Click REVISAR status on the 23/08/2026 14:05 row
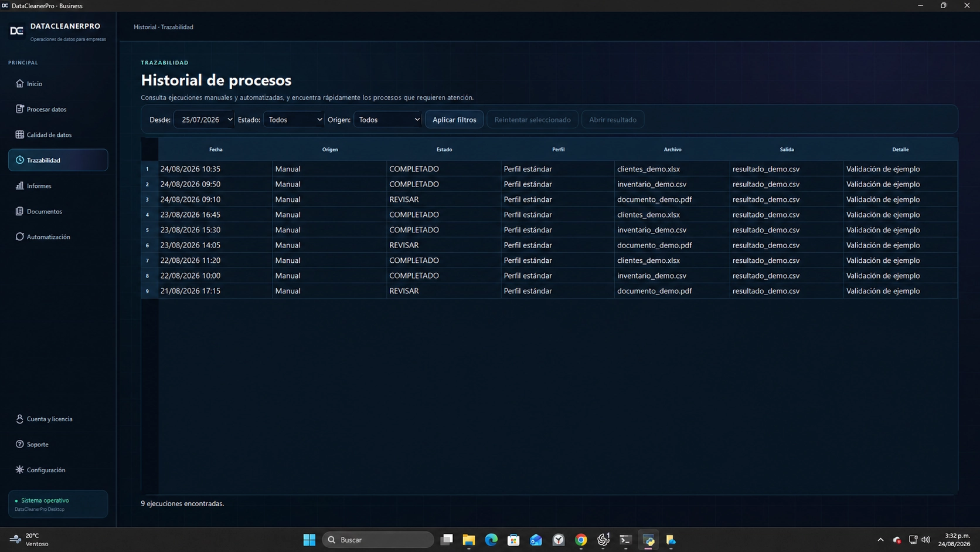This screenshot has height=552, width=980. tap(444, 245)
